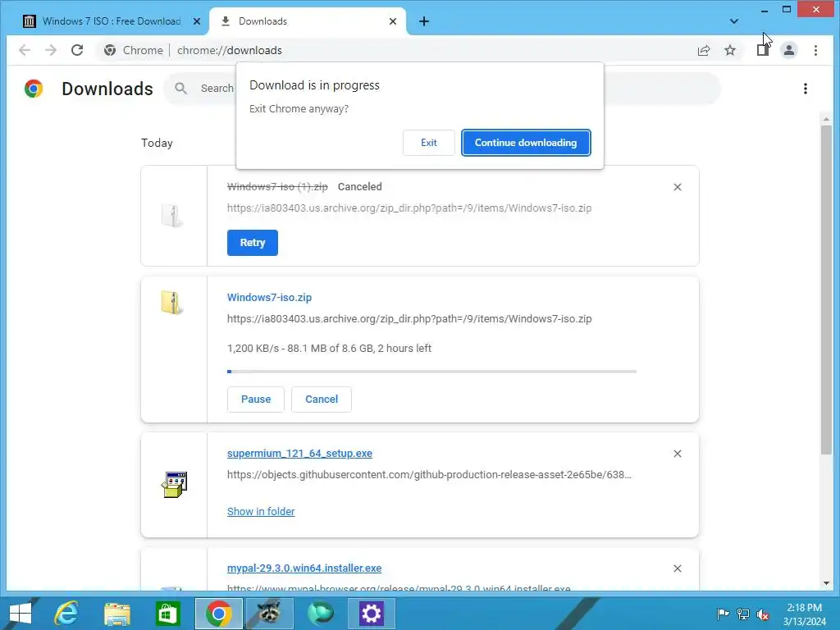Cancel the Windows7-iso.zip download
Image resolution: width=840 pixels, height=630 pixels.
click(322, 399)
